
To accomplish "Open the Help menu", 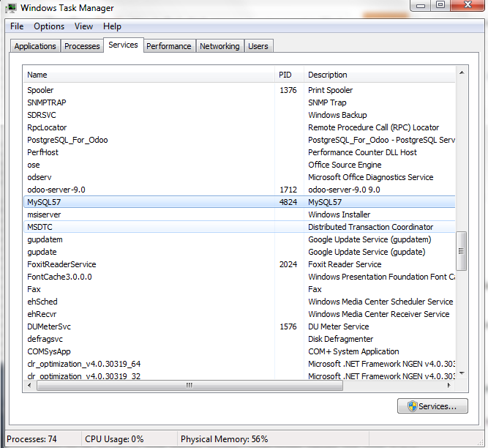I will [112, 26].
